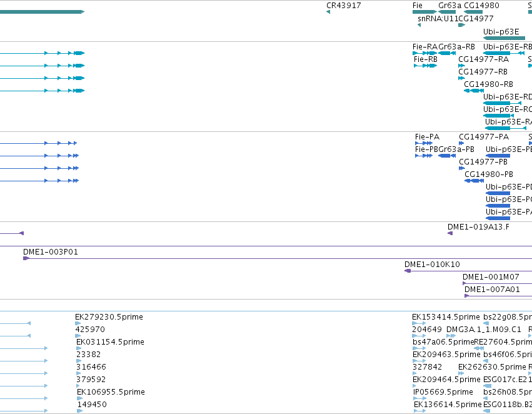The image size is (532, 414).
Task: Open the CG14977-RA transcript label
Action: point(483,59)
